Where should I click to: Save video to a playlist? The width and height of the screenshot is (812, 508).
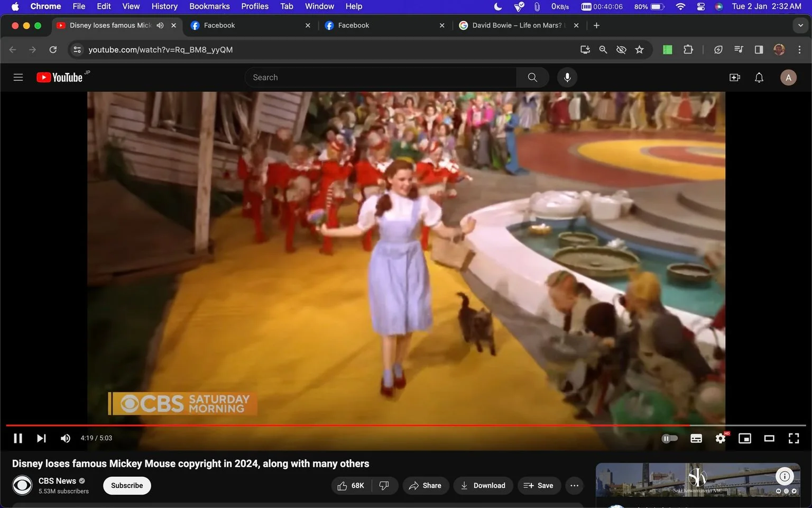click(539, 485)
